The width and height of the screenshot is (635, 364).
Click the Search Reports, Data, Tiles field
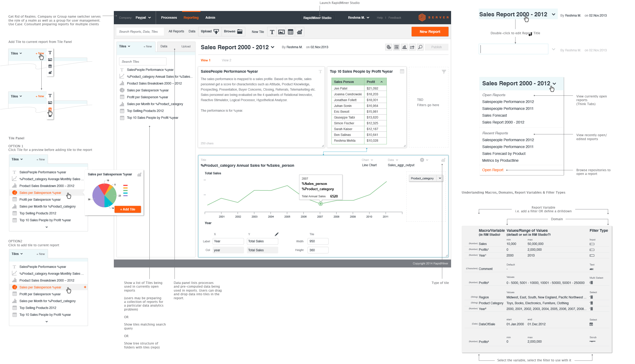(x=140, y=32)
